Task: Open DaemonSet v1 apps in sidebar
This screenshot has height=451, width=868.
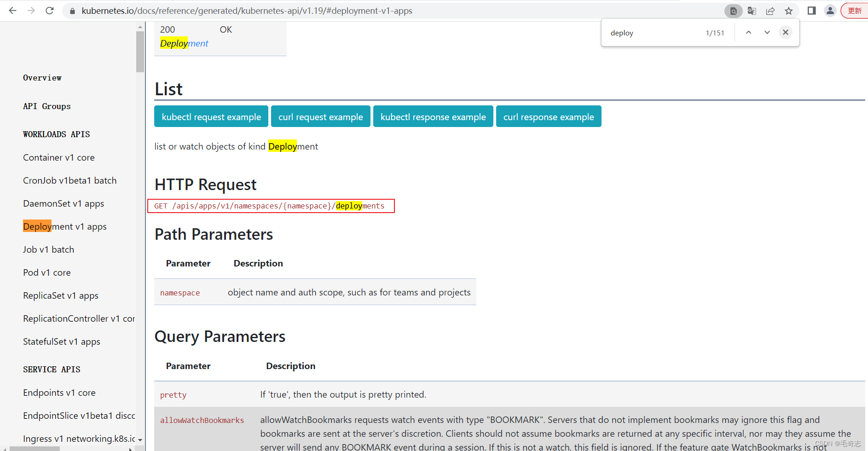Action: [x=64, y=203]
